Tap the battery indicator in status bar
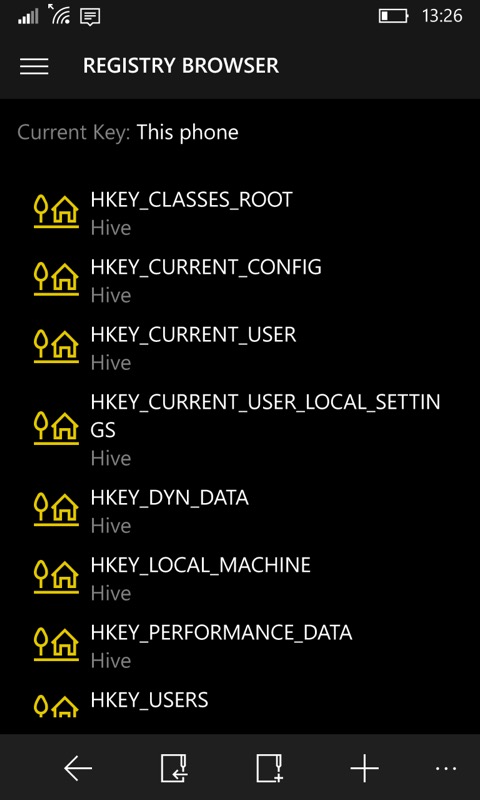Screen dimensions: 480x800 [393, 16]
